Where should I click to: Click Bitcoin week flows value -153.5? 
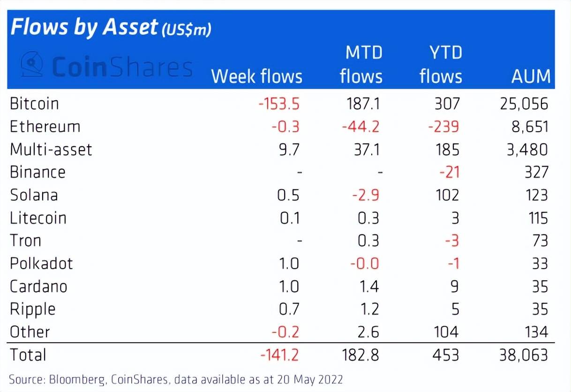tap(278, 104)
